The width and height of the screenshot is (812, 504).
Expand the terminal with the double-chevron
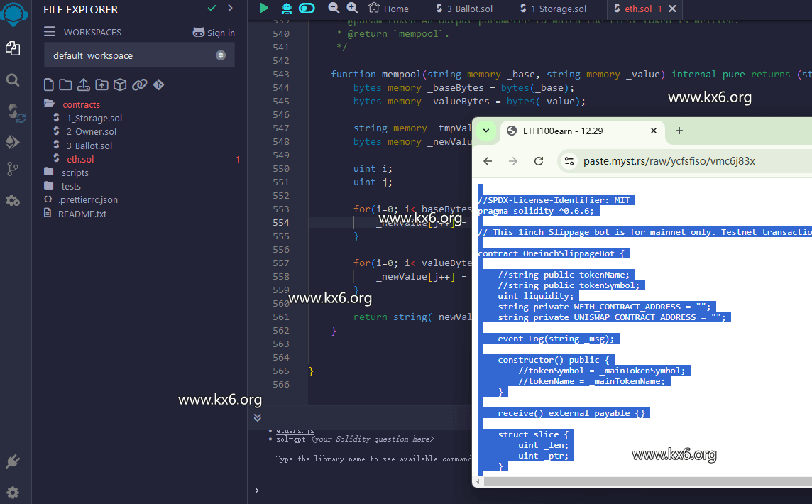258,418
